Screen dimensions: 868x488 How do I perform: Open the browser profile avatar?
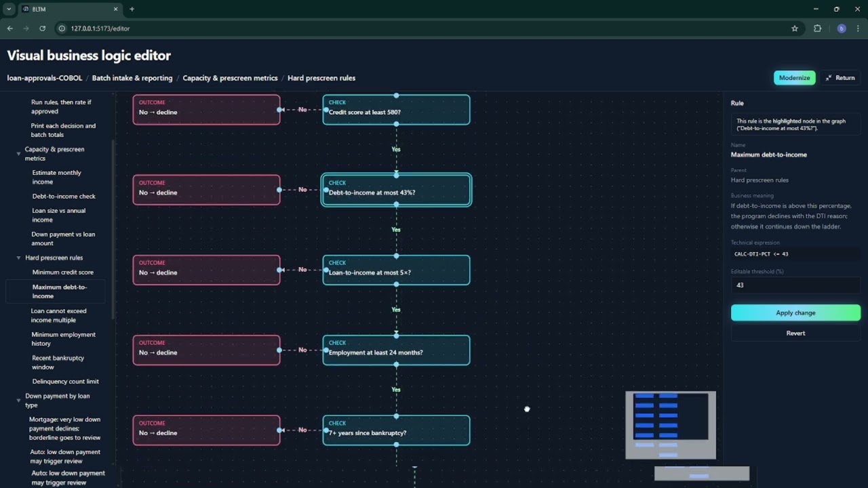842,28
